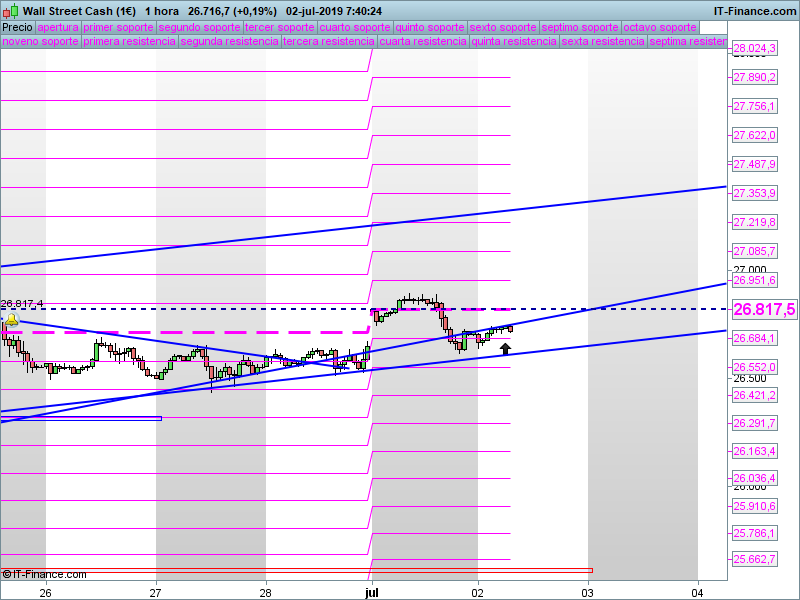The image size is (800, 600).
Task: Select the quinto soporte legend tab
Action: pos(430,28)
